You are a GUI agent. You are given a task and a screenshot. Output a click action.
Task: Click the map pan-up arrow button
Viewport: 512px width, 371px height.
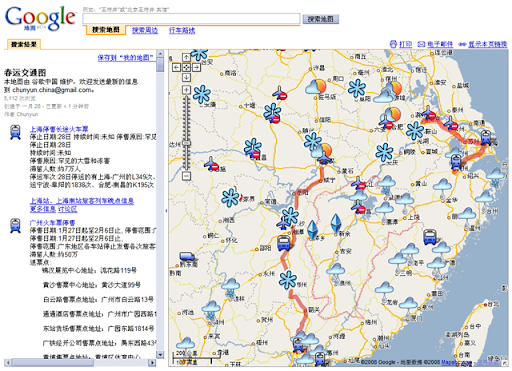pos(186,58)
